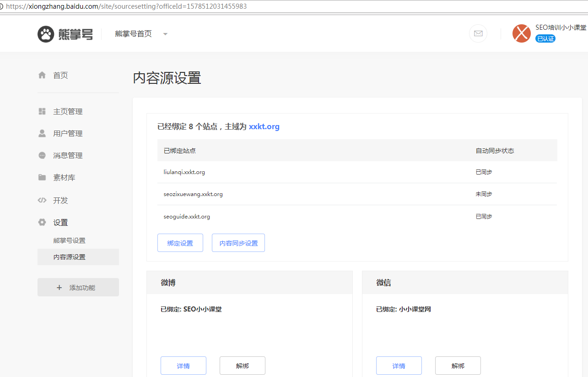Click 已同步 status of seoguide.xxkt.org
The height and width of the screenshot is (377, 588).
coord(484,216)
